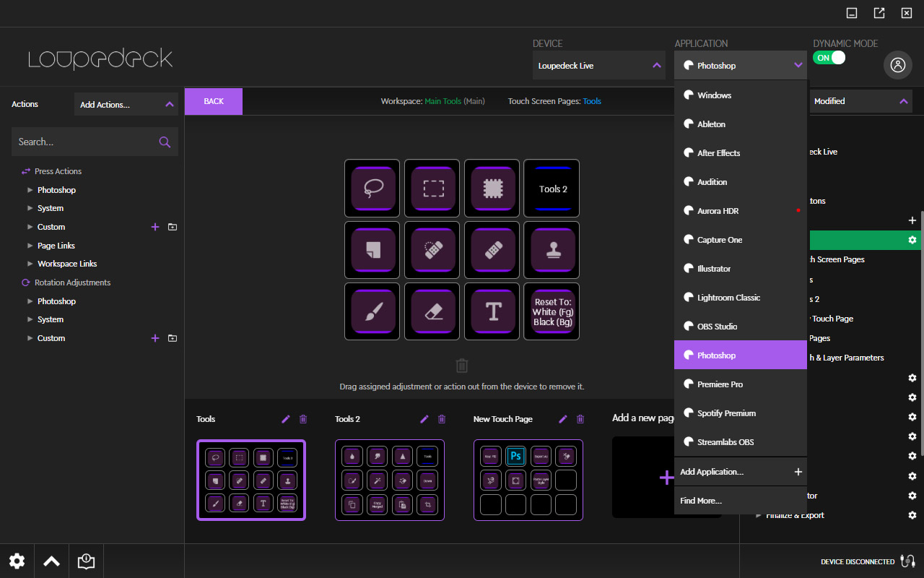
Task: Open the help manual icon
Action: click(86, 561)
